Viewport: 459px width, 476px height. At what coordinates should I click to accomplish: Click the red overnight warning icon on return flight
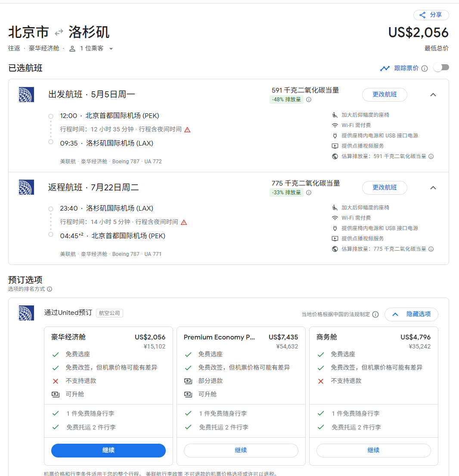coord(184,222)
